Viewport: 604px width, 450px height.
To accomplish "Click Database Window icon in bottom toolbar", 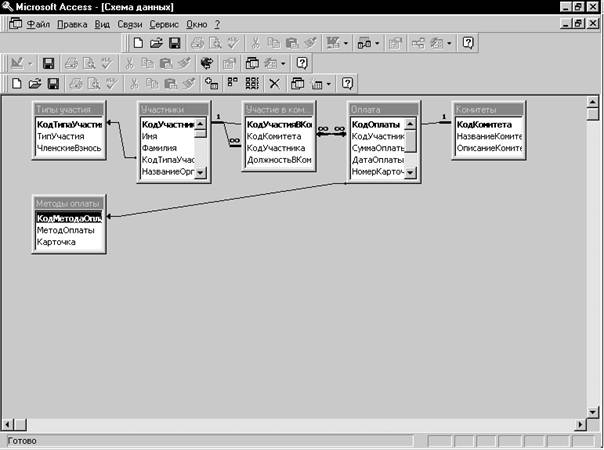I will (297, 84).
